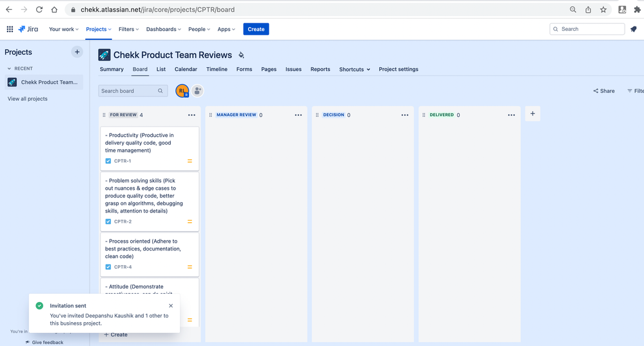Click the Give feedback link
This screenshot has height=346, width=644.
44,342
